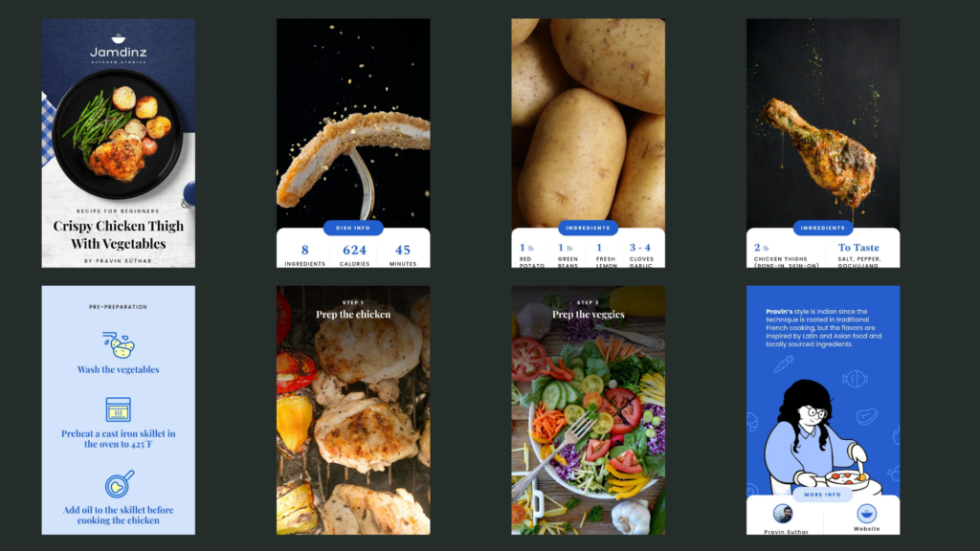Open the Prep the chicken step card
980x551 pixels.
click(x=353, y=409)
